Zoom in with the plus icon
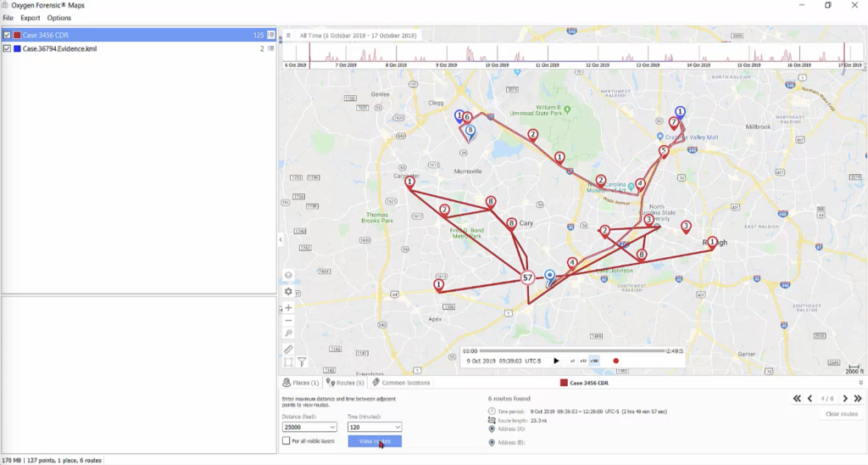Image resolution: width=868 pixels, height=465 pixels. click(288, 307)
